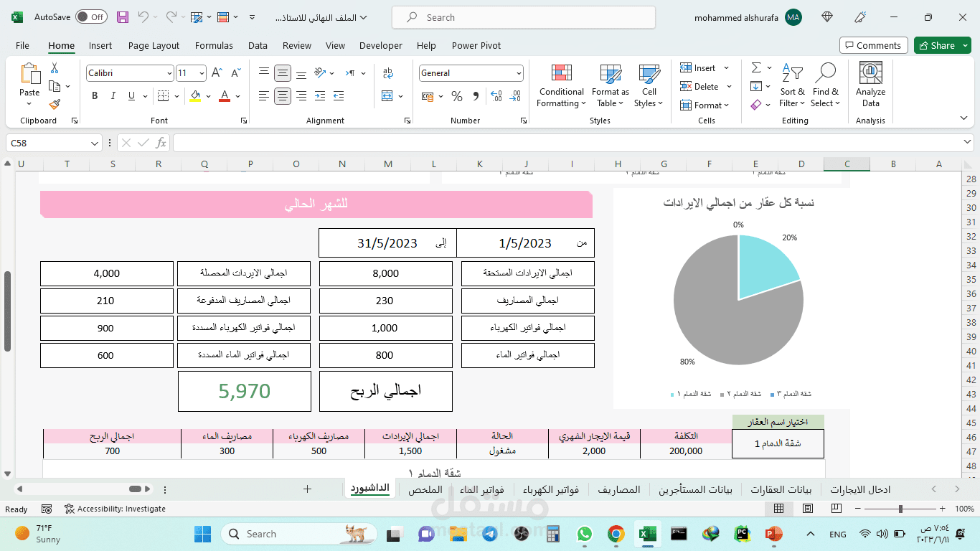This screenshot has height=551, width=980.
Task: Open the General number format dropdown
Action: (x=519, y=73)
